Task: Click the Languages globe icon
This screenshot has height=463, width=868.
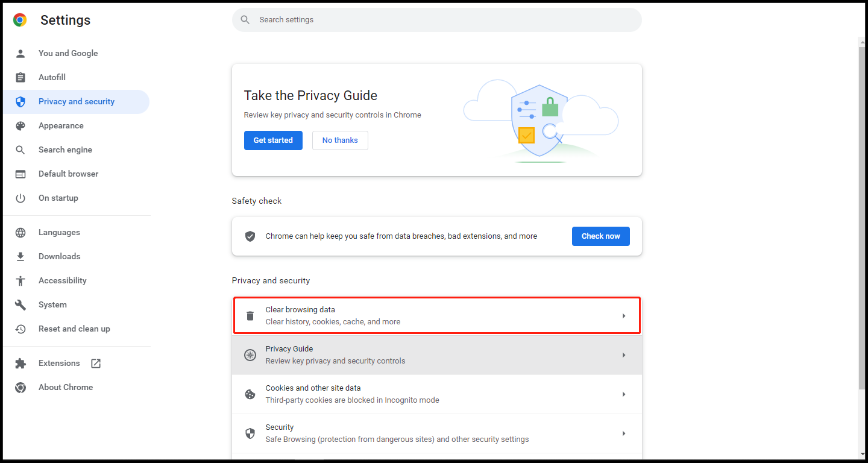Action: pos(20,232)
